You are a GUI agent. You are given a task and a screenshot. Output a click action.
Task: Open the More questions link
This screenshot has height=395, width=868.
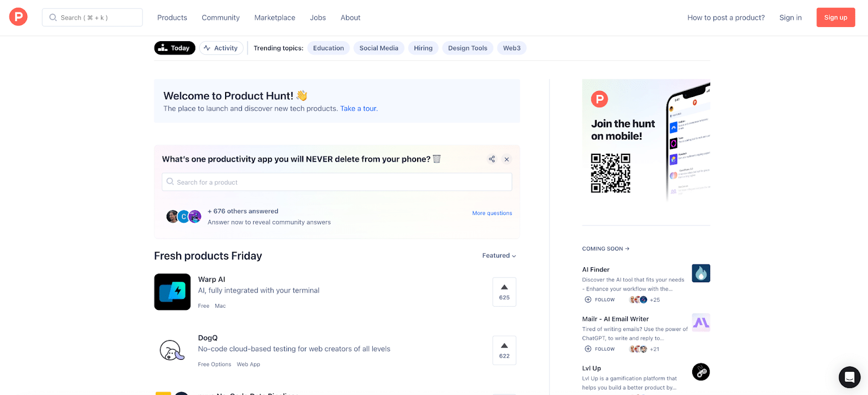(492, 213)
